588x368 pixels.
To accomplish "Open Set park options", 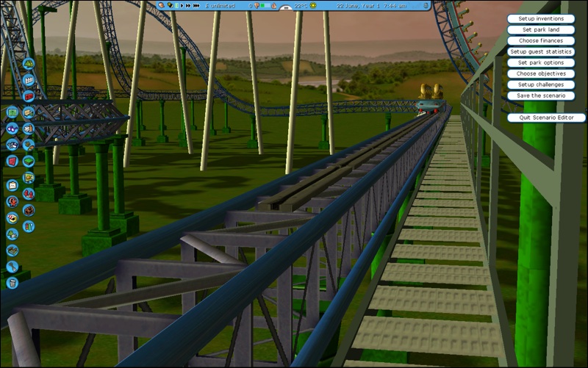I will [x=541, y=62].
